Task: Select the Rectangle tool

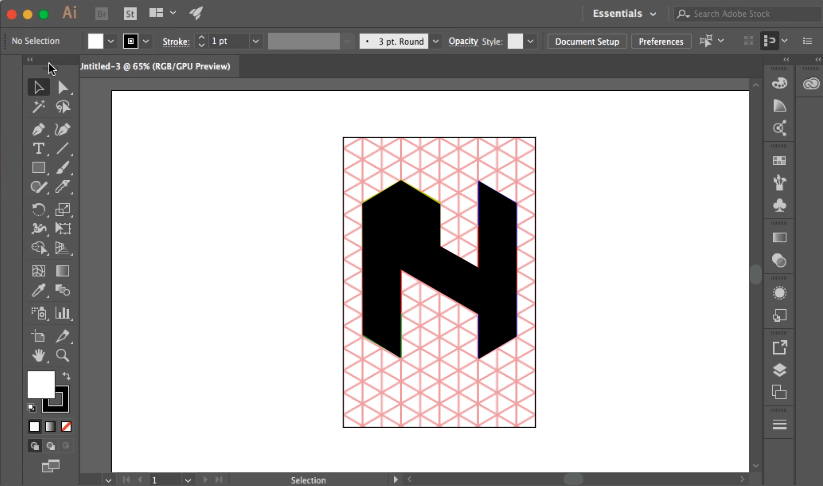Action: point(38,168)
